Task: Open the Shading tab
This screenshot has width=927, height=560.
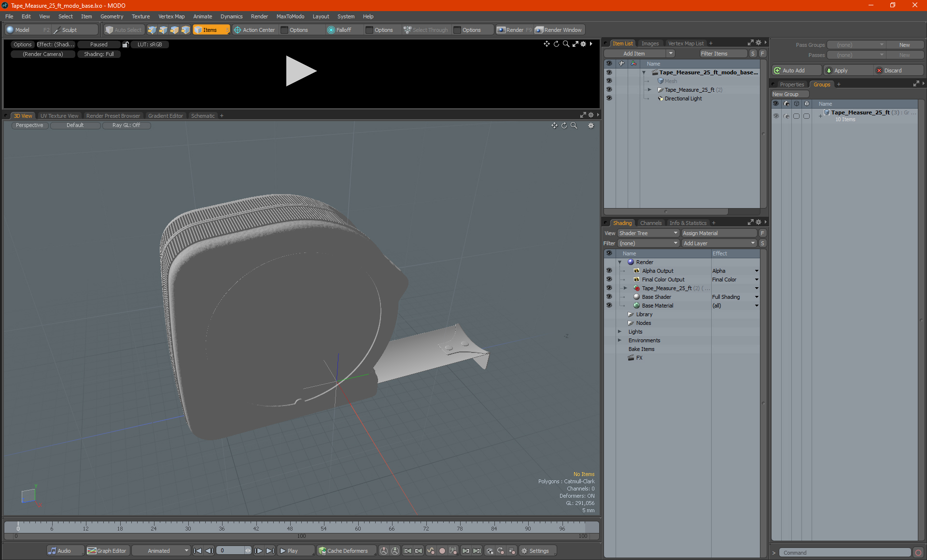Action: point(622,223)
